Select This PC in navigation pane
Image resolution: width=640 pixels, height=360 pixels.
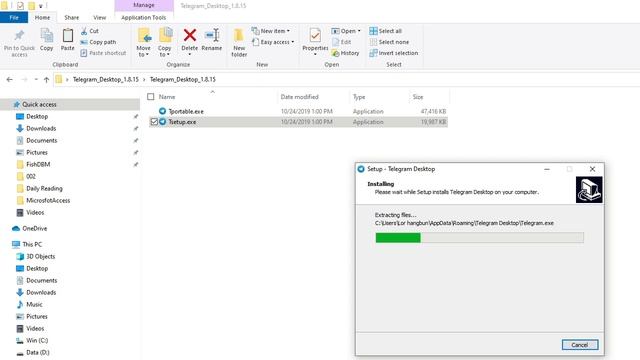pyautogui.click(x=32, y=244)
